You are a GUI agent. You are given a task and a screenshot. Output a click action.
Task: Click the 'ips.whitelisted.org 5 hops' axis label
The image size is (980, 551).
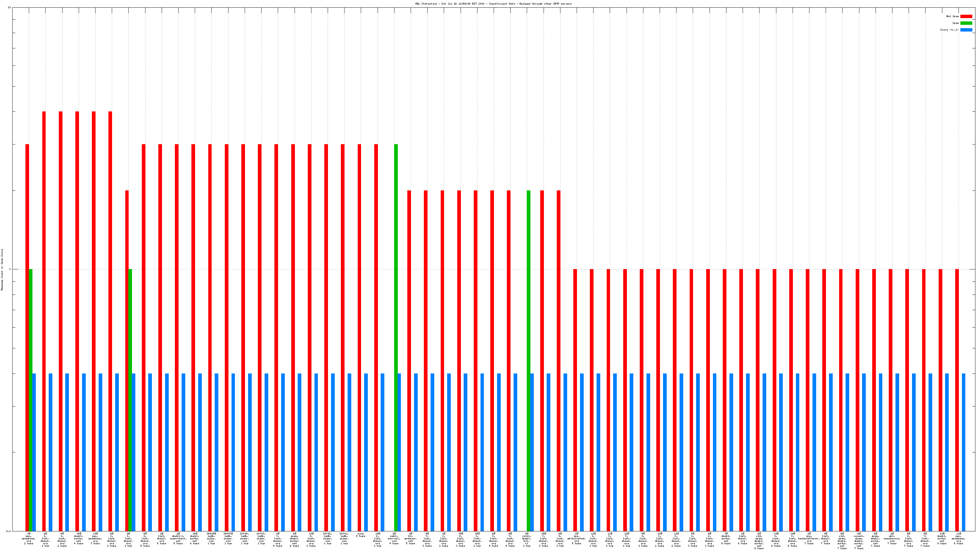(x=577, y=538)
